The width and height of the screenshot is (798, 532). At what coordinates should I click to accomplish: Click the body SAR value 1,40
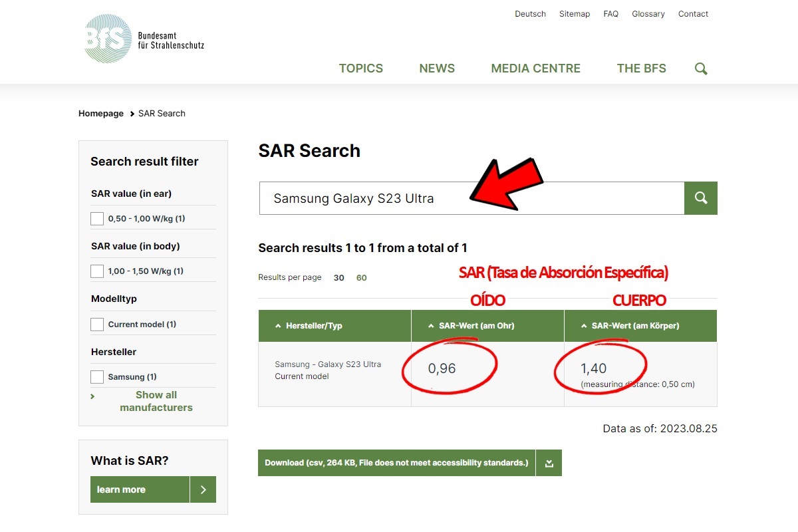click(x=594, y=368)
